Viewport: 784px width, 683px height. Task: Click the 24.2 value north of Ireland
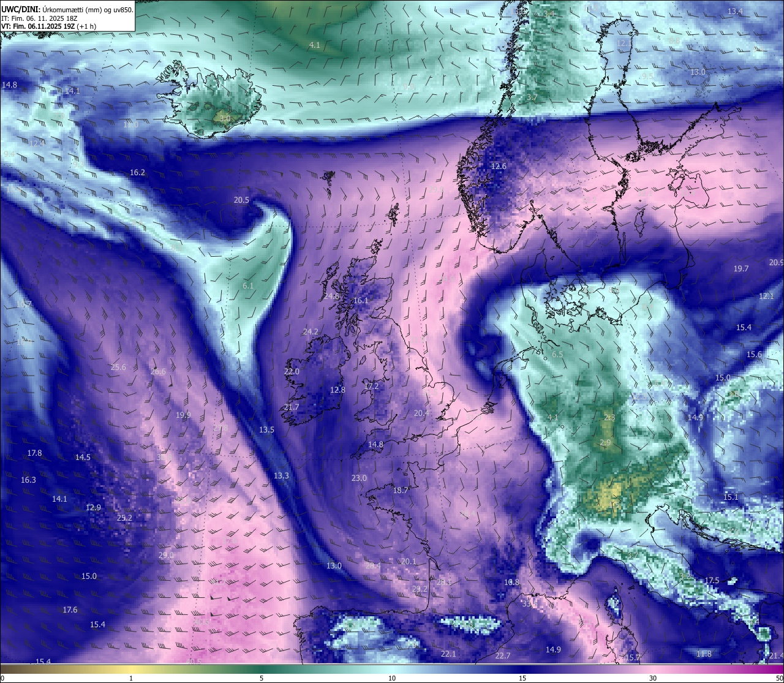tap(311, 332)
